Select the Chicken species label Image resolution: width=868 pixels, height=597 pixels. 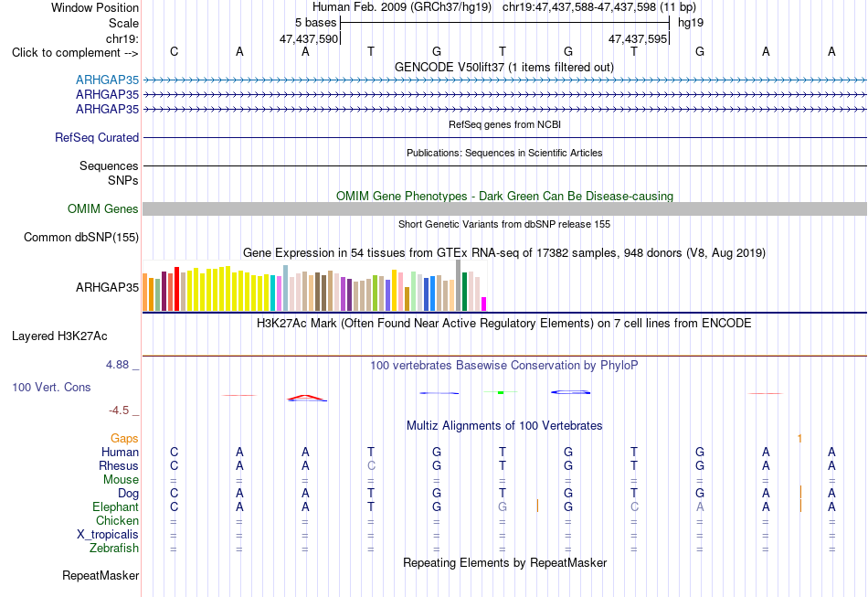[x=117, y=520]
